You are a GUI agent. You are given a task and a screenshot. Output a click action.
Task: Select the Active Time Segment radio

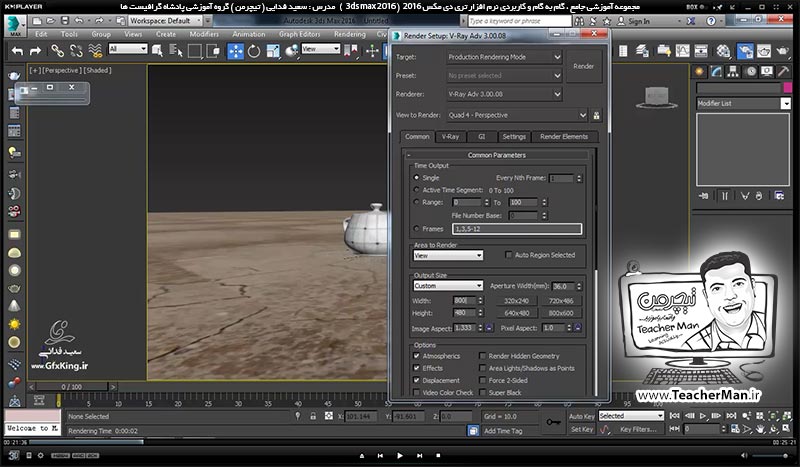416,190
